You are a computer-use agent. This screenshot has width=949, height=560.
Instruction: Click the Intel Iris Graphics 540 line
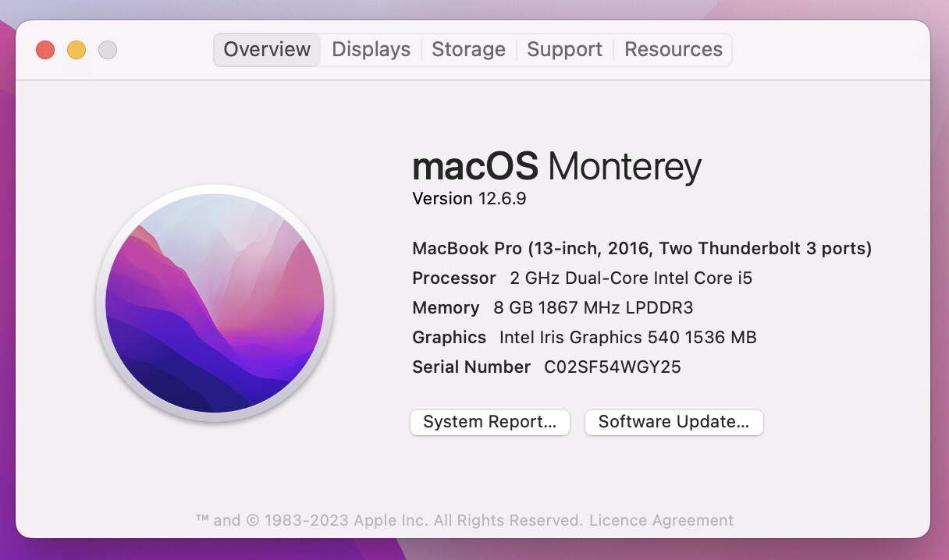585,338
